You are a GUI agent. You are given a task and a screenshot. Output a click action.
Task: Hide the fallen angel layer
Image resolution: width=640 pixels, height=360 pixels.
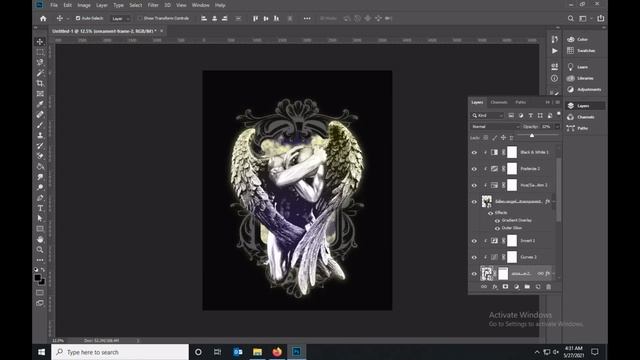point(474,202)
